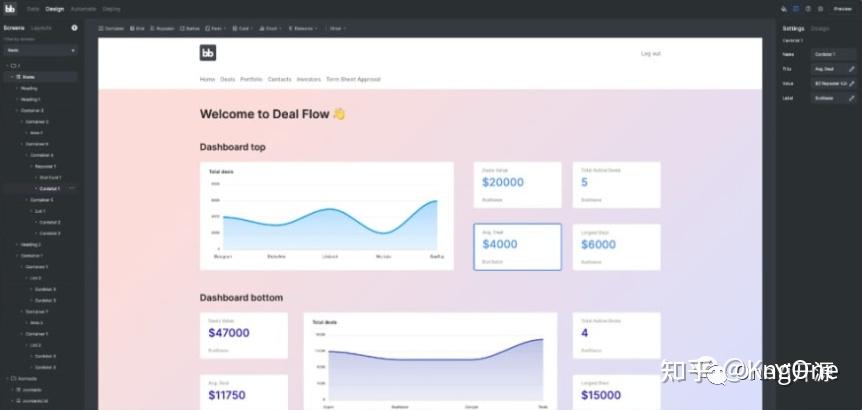
Task: Click the Log out link in preview
Action: 651,53
